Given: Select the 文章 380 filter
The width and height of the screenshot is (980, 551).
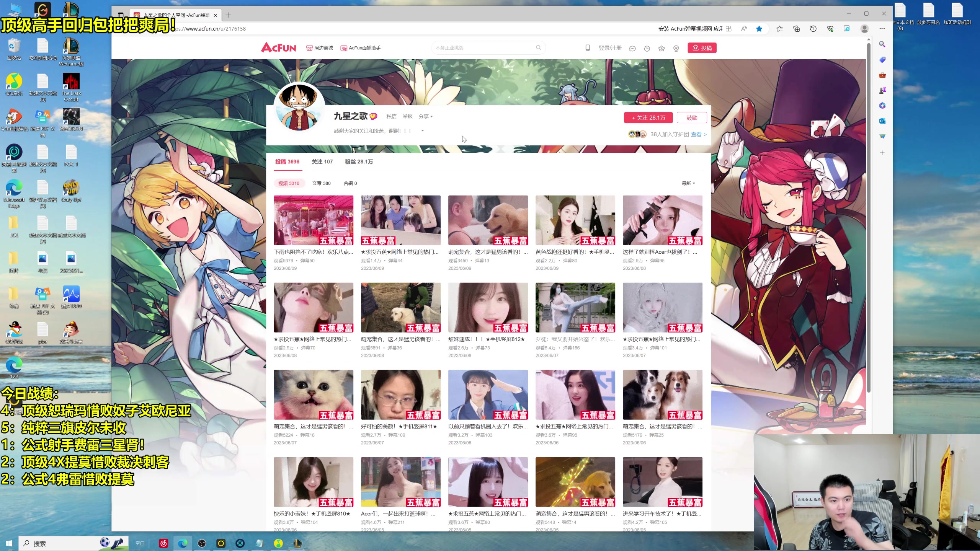Looking at the screenshot, I should (321, 183).
